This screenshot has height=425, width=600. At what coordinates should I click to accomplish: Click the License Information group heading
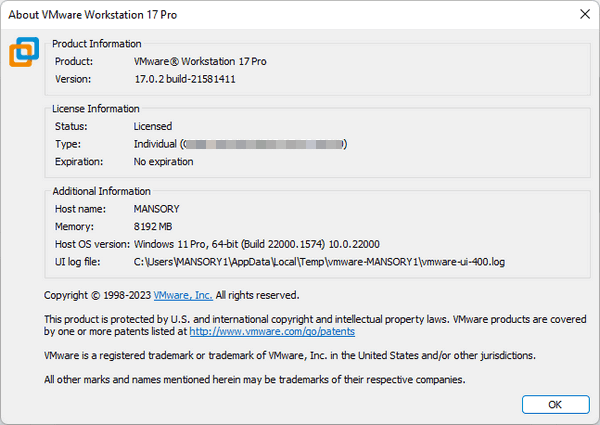pyautogui.click(x=96, y=109)
